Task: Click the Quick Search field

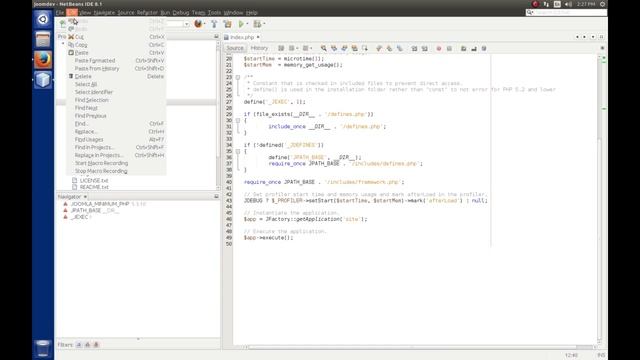Action: 567,13
